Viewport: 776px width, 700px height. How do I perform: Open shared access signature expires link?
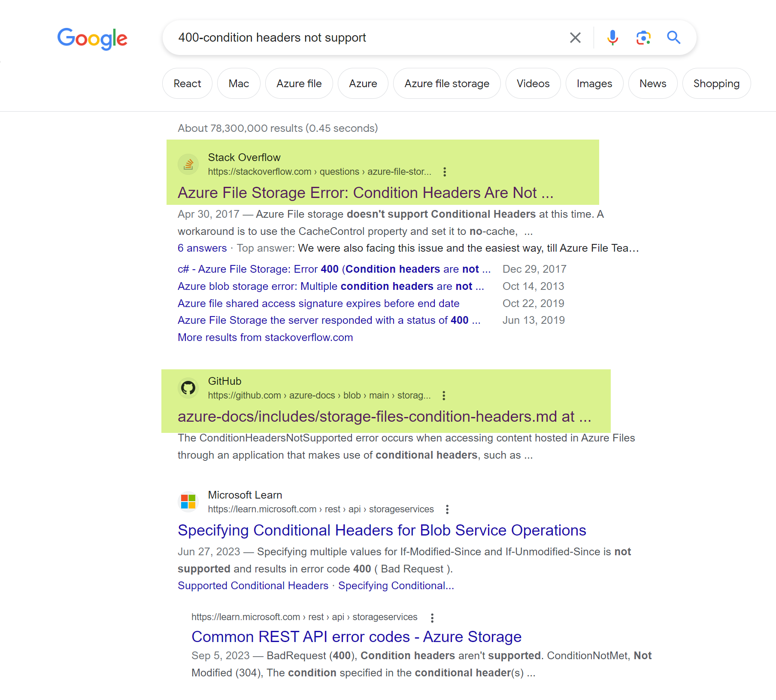tap(318, 304)
